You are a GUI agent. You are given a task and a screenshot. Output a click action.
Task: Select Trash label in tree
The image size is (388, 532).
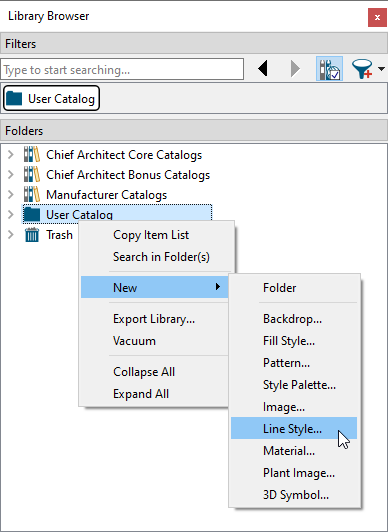[59, 235]
